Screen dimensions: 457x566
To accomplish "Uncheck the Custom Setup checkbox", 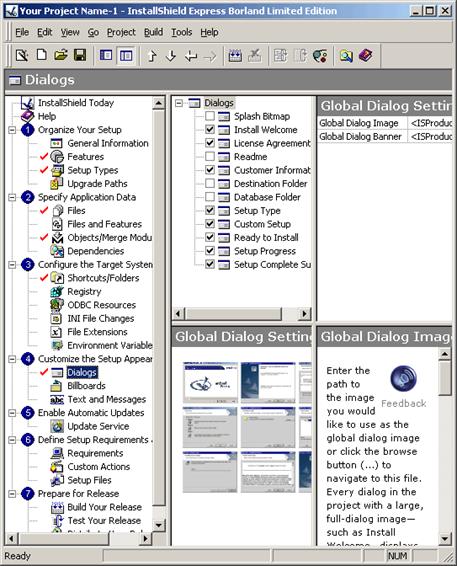I will click(x=210, y=224).
